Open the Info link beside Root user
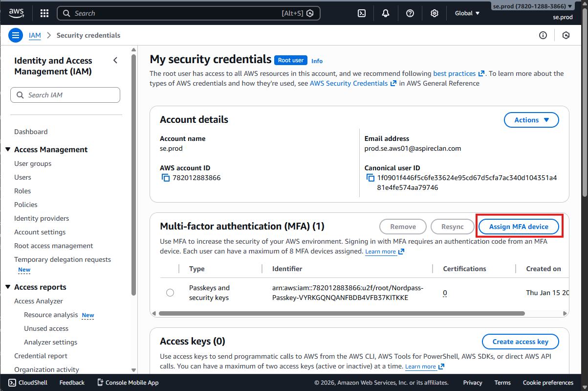This screenshot has width=588, height=391. pos(317,61)
